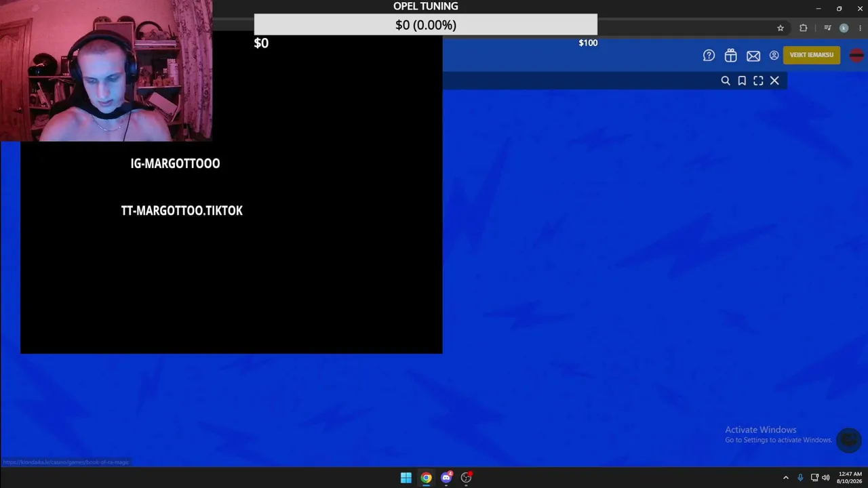Open the red Latvian flag language selector
Screen dimensions: 868x488
tap(856, 56)
